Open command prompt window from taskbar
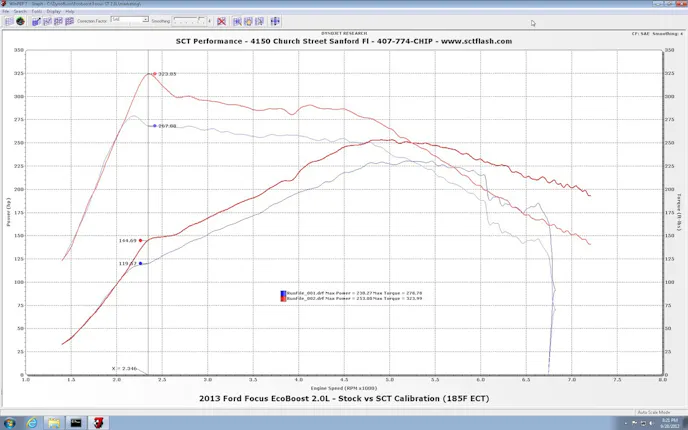The image size is (688, 430). [76, 422]
